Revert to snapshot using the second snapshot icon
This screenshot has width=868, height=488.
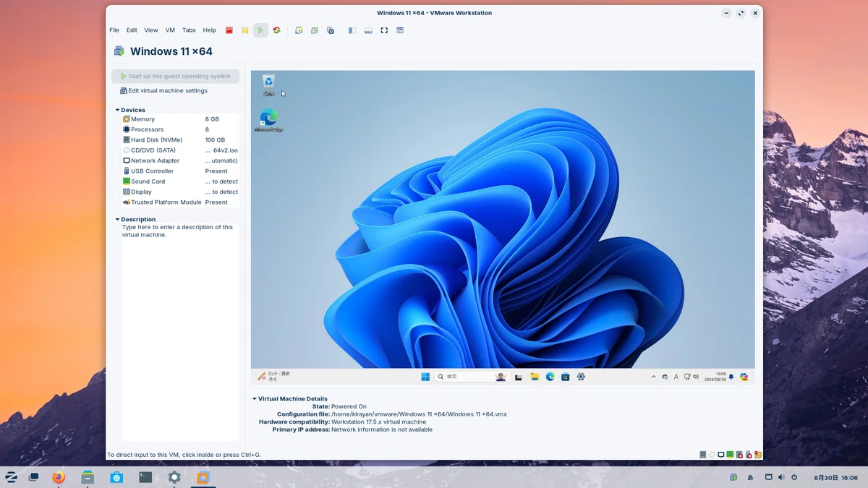click(315, 30)
